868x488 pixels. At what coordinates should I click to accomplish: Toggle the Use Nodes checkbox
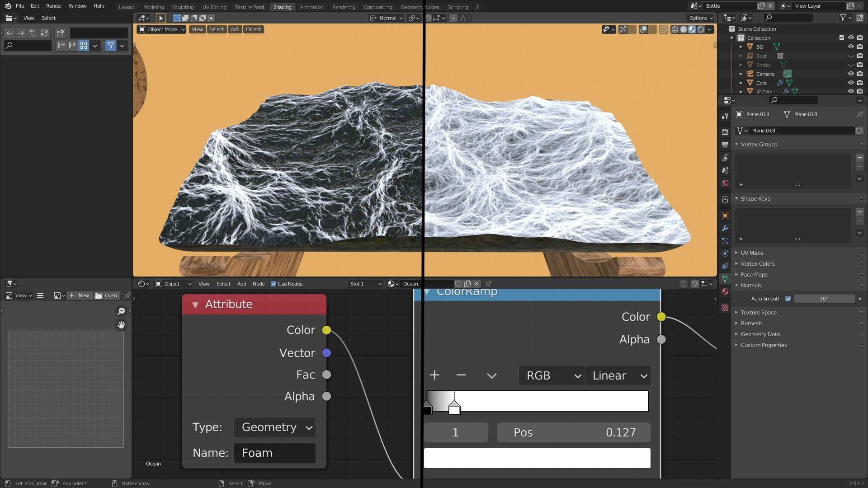(x=274, y=284)
